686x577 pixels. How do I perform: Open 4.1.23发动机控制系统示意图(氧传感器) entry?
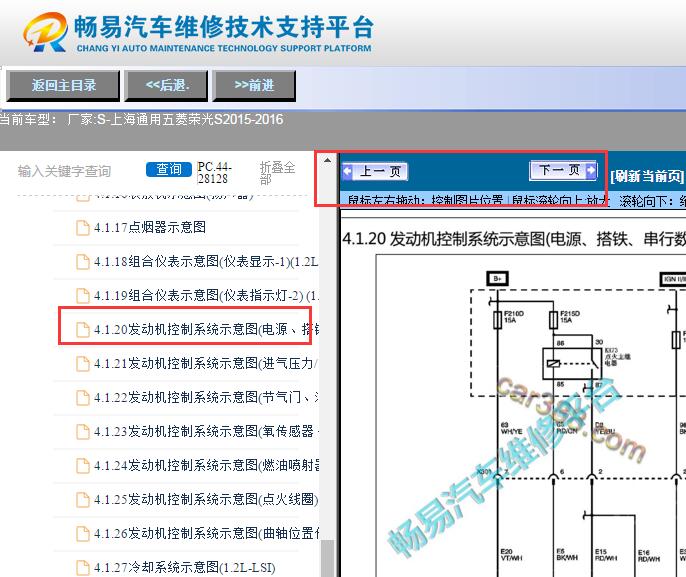coord(206,431)
